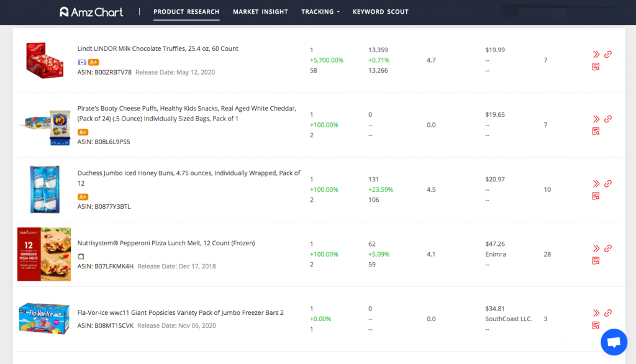Click report search icon for Fla-Vor-Ice row

click(596, 325)
